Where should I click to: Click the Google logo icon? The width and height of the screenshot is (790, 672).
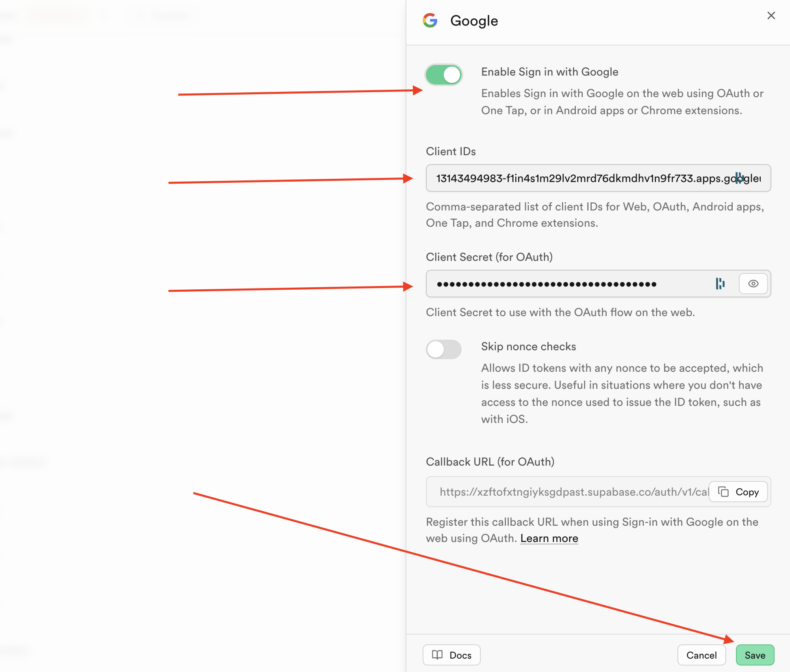click(430, 20)
